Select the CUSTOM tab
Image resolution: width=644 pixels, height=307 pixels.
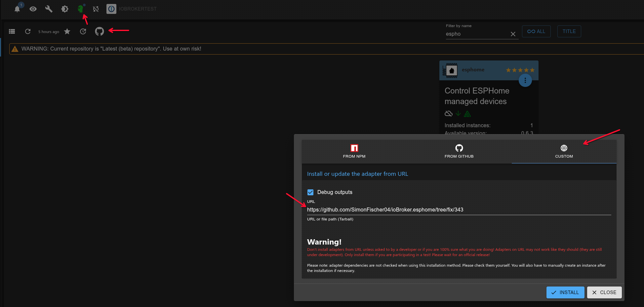click(564, 152)
